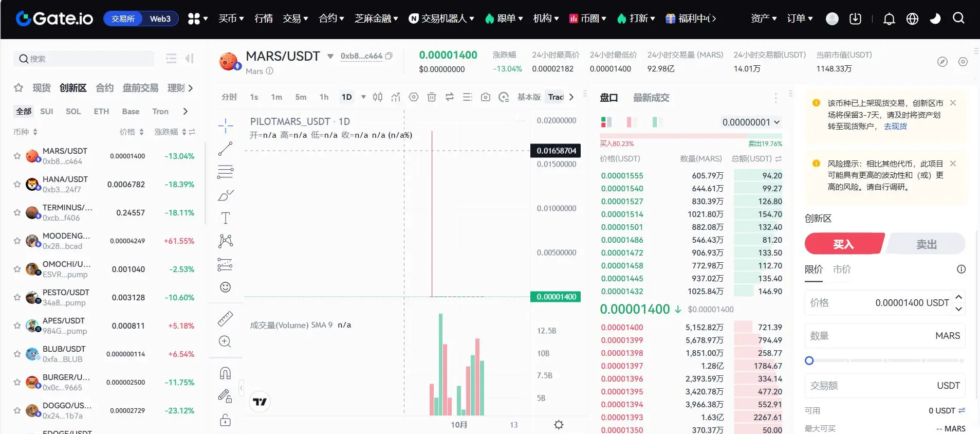Dismiss the 风险提示 notice

point(953,164)
